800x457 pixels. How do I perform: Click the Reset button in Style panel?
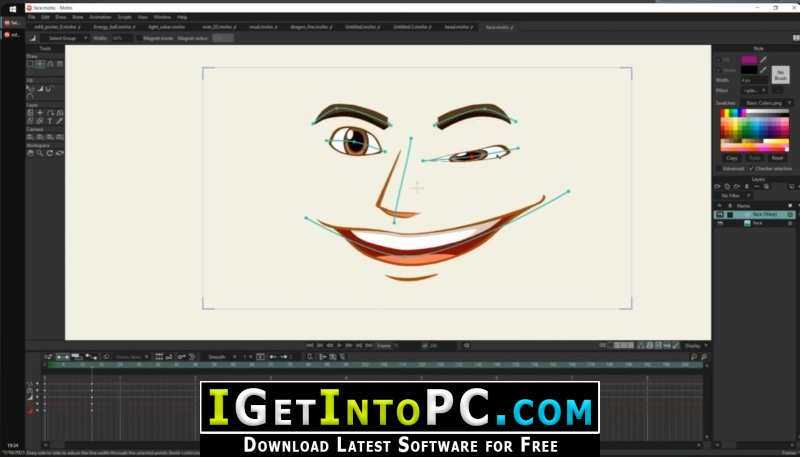pyautogui.click(x=778, y=158)
